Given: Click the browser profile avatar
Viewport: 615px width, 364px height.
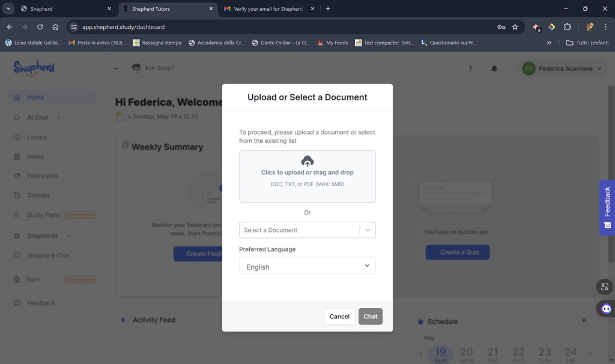Looking at the screenshot, I should point(590,27).
